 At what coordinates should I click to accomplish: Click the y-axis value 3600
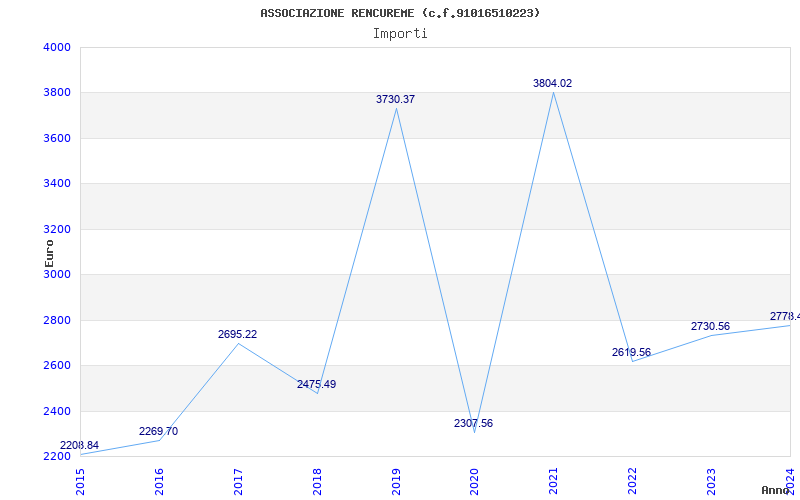coord(57,138)
